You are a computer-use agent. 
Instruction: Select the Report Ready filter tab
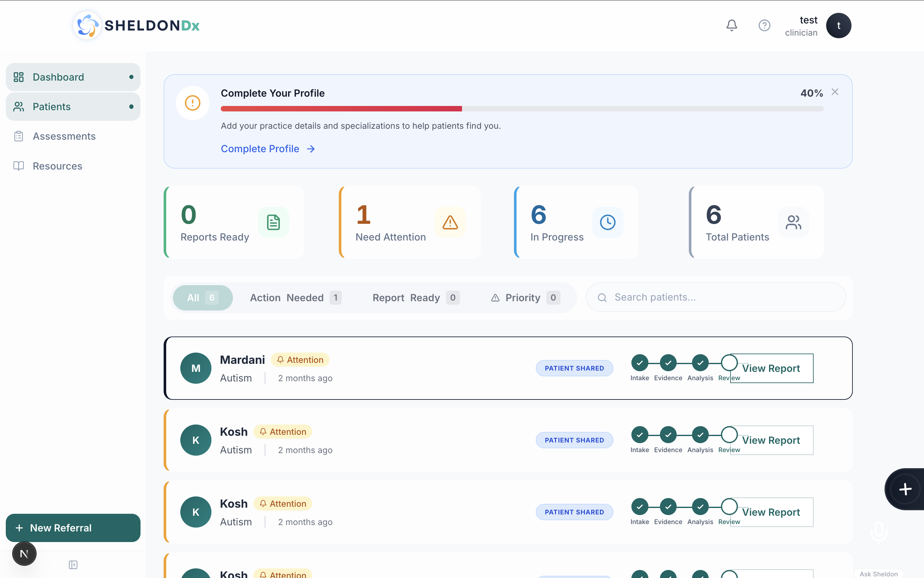coord(416,297)
